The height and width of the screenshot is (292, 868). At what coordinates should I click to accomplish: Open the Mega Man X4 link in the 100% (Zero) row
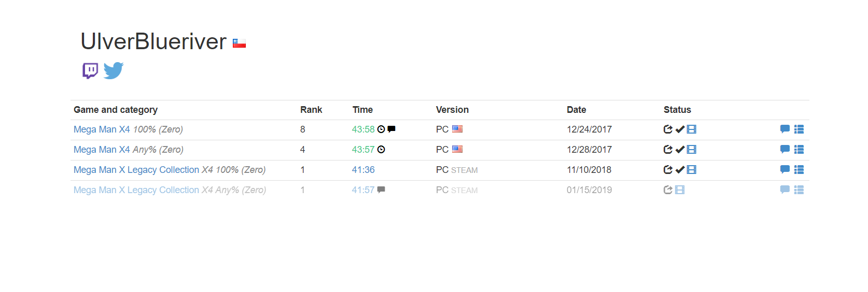click(102, 129)
